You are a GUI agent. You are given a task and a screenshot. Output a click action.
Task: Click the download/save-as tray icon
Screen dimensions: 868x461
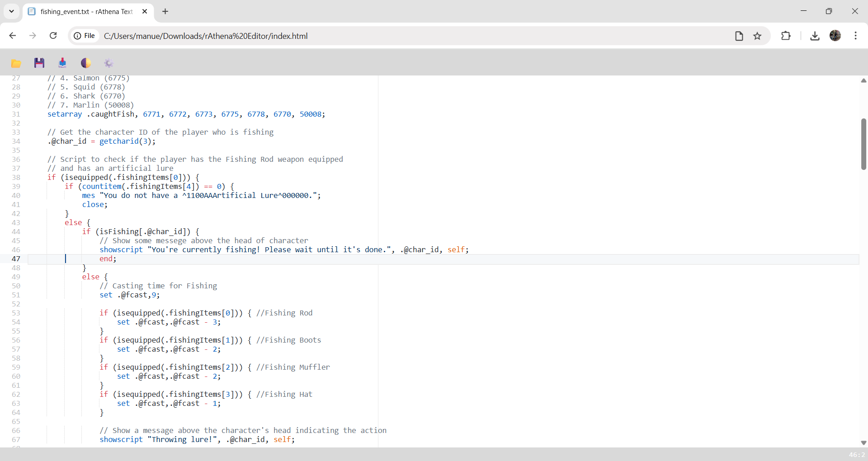[x=62, y=63]
